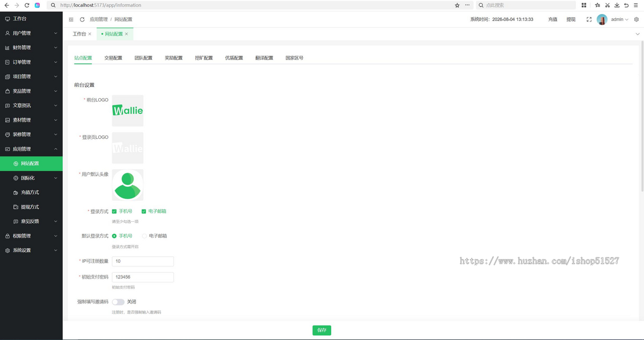
Task: Expand 用户管理 in the sidebar
Action: [x=31, y=33]
